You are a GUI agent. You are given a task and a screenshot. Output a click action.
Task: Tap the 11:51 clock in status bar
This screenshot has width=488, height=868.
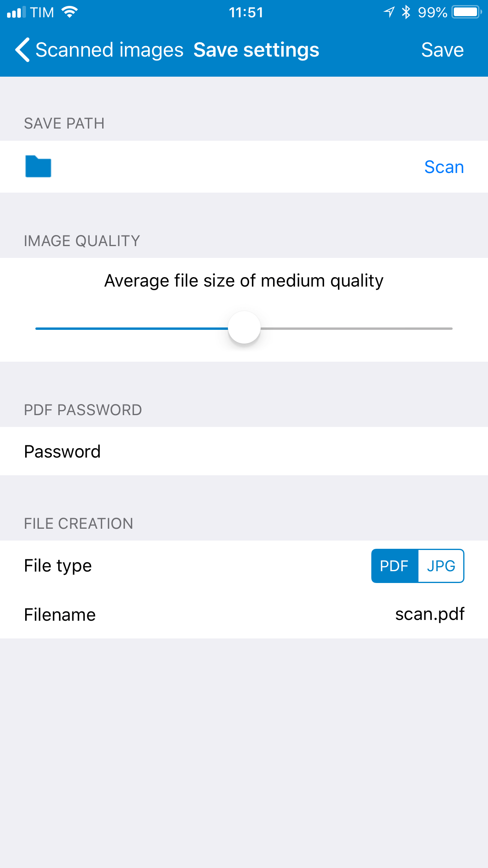tap(246, 12)
